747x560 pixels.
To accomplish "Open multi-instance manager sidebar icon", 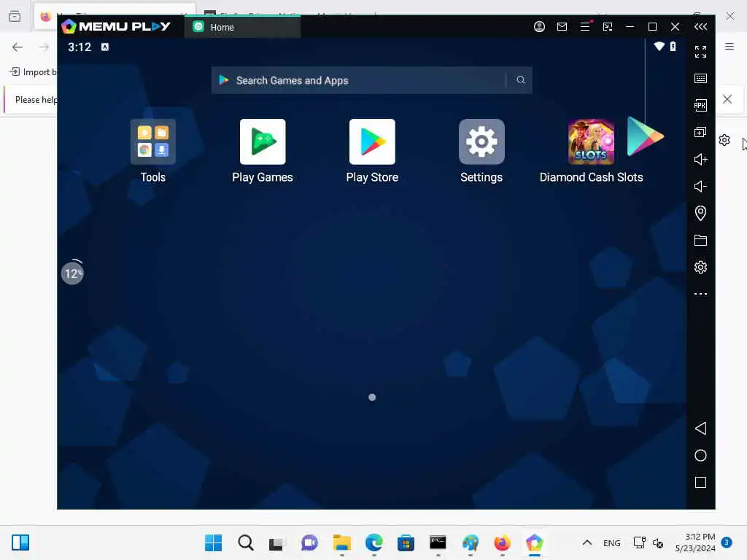I will (x=700, y=132).
